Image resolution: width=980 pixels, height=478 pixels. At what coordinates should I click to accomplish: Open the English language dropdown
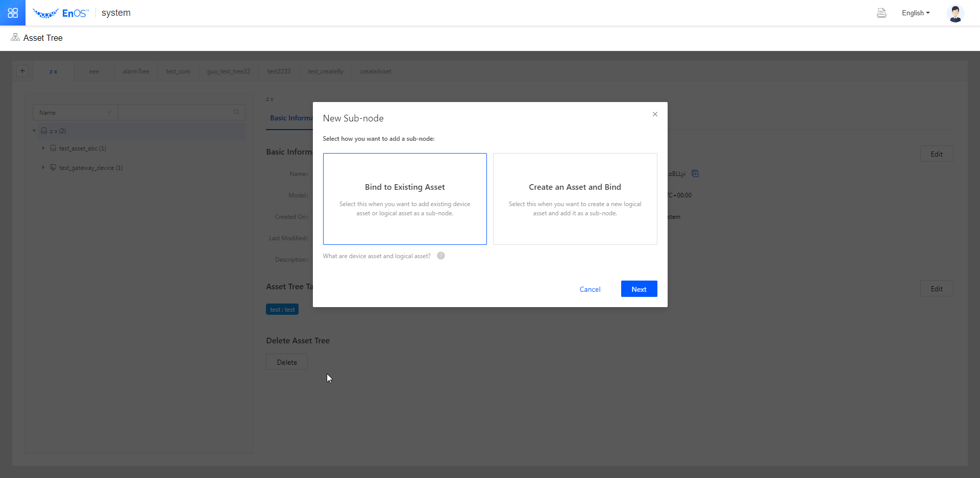coord(916,13)
